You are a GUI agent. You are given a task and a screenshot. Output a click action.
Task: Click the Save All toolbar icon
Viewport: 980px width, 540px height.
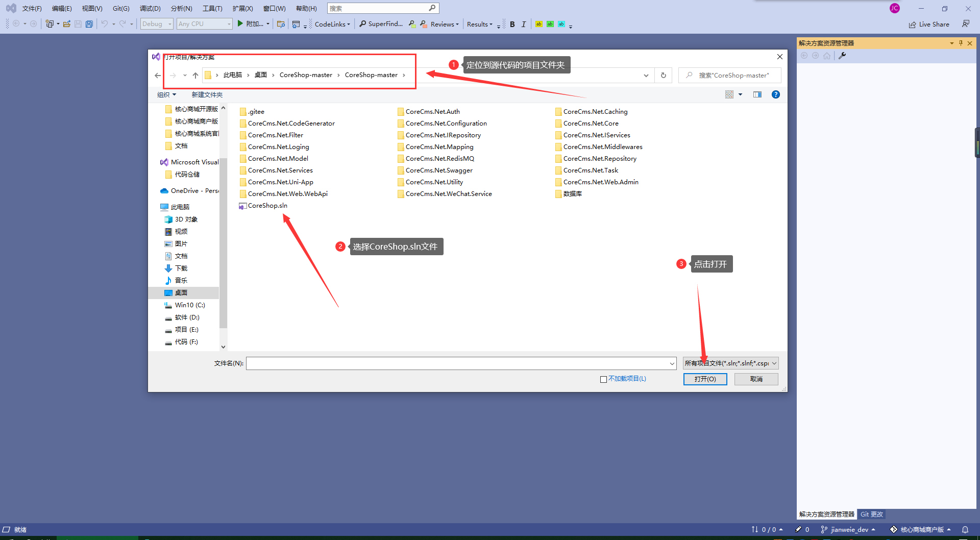pos(89,24)
